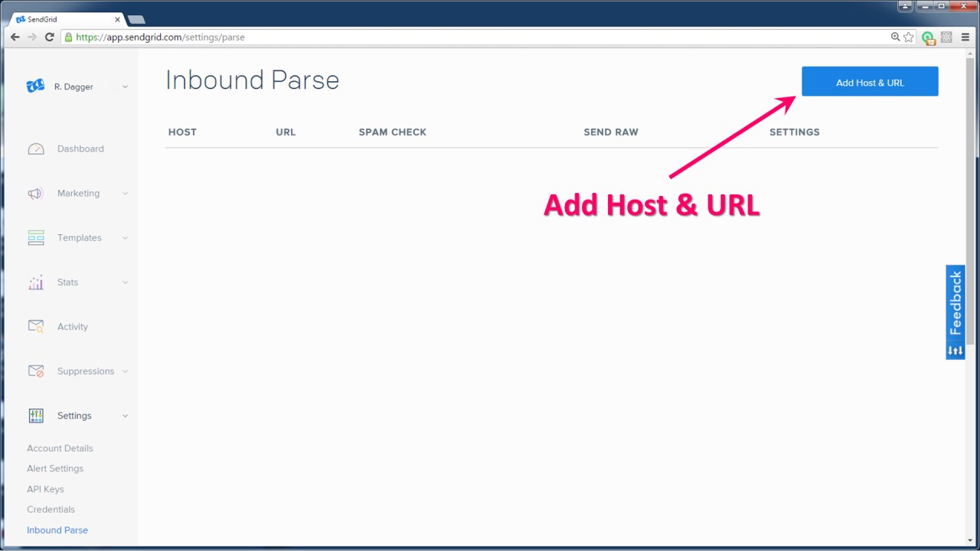
Task: Click sliders icon below Feedback tab
Action: (955, 350)
